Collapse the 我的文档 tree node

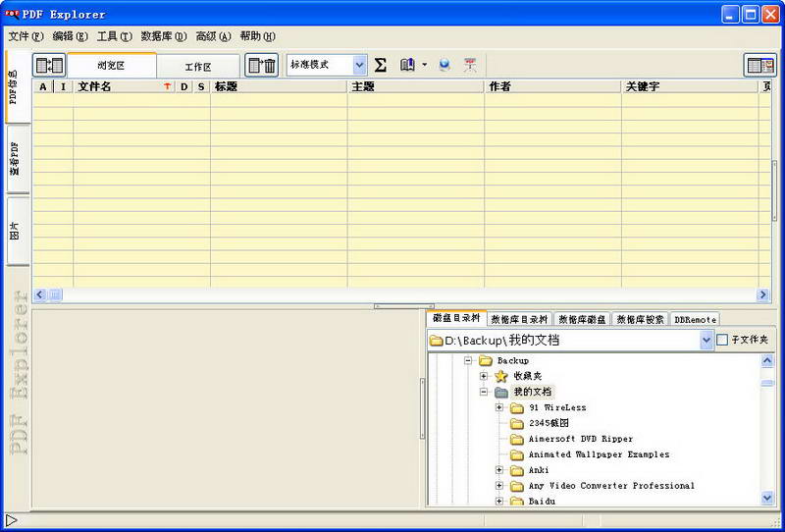(x=484, y=392)
